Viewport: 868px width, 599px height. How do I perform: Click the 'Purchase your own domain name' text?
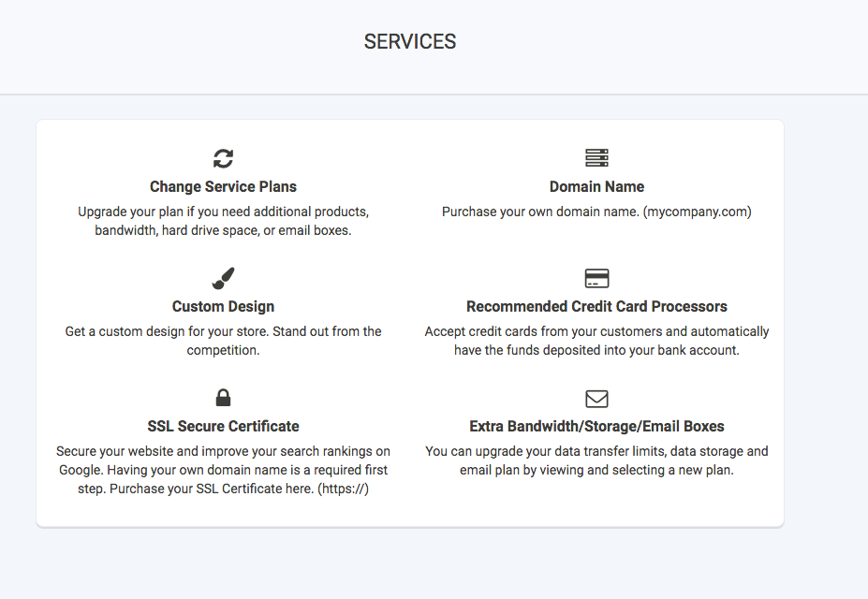(x=596, y=212)
